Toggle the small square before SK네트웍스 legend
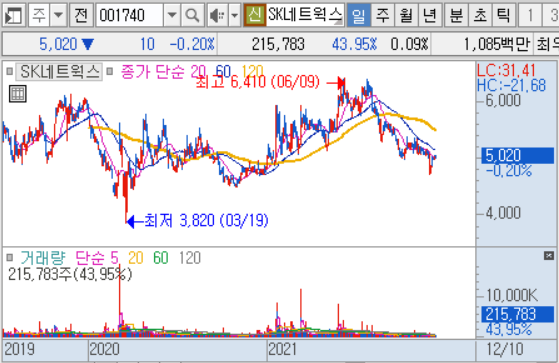 tap(10, 72)
